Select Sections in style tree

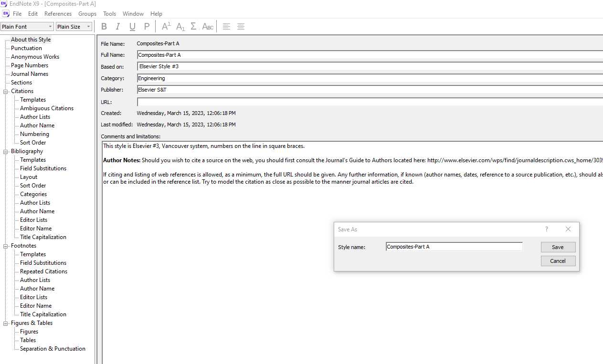pos(21,83)
